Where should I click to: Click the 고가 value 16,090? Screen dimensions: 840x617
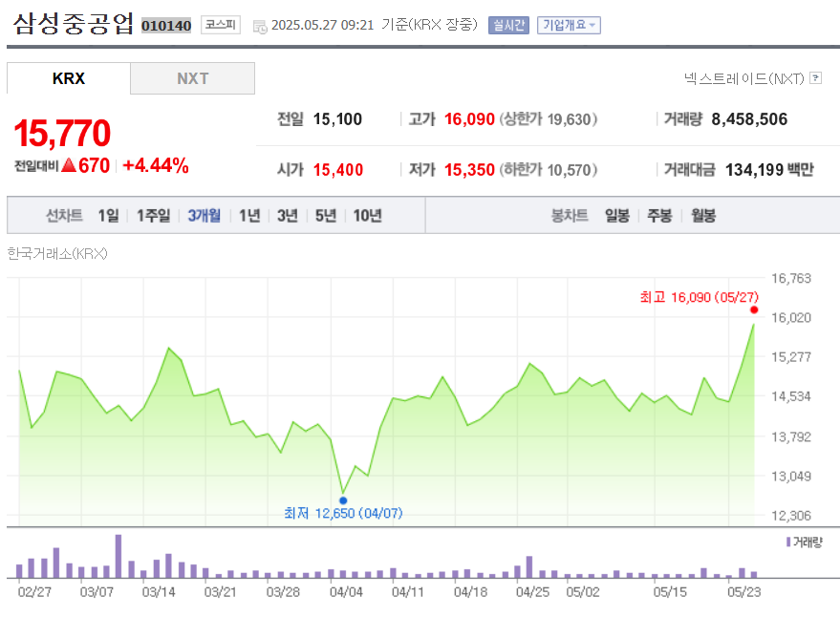pyautogui.click(x=469, y=118)
